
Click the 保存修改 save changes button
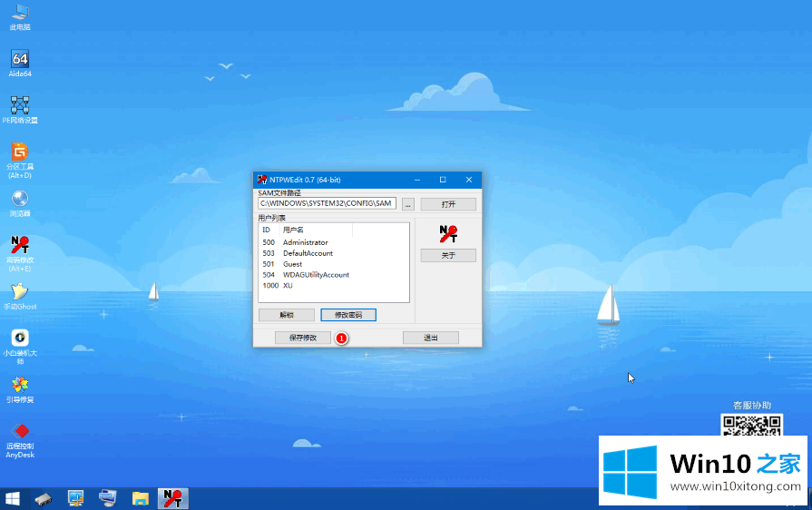(302, 338)
